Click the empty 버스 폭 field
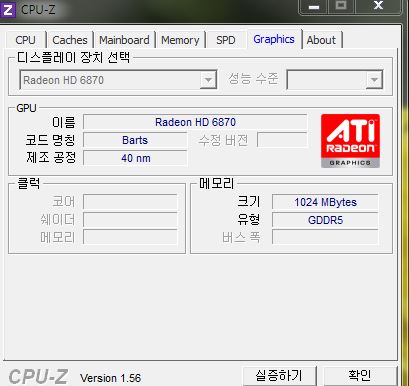The image size is (409, 386). click(x=325, y=238)
